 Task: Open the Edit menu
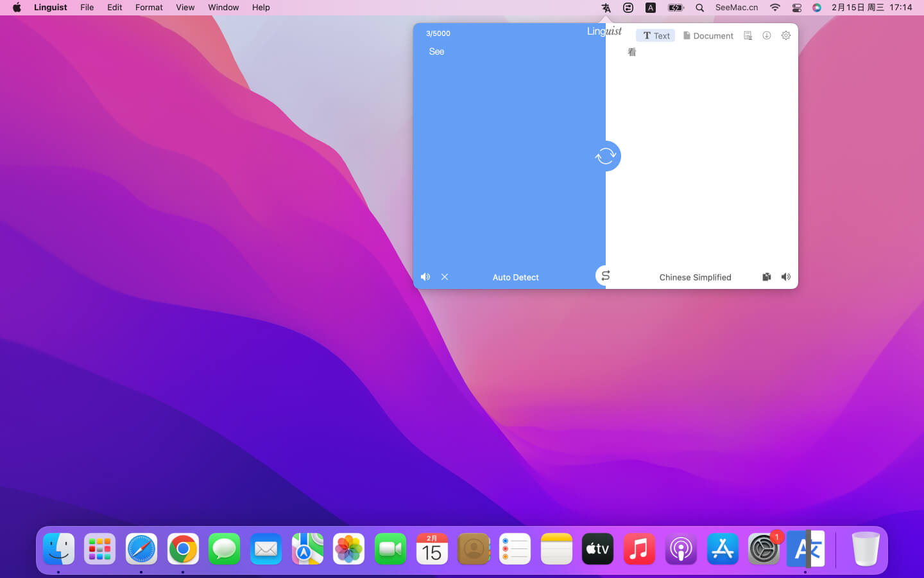tap(114, 8)
